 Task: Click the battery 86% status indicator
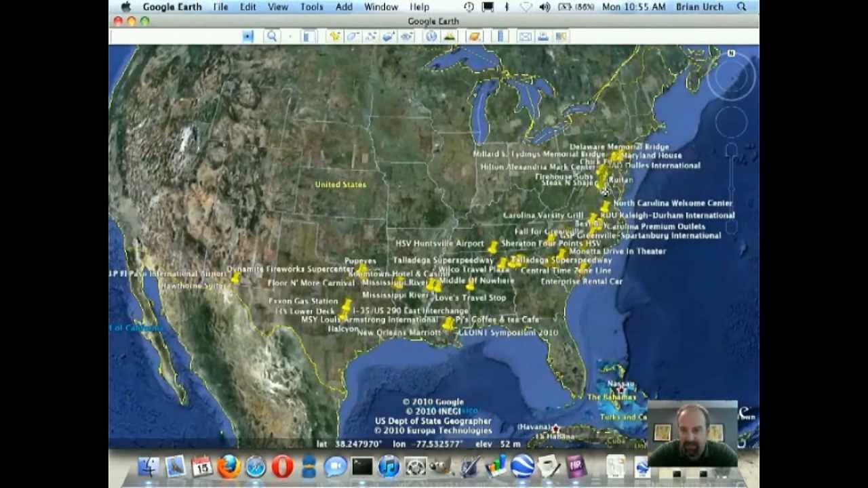[576, 7]
